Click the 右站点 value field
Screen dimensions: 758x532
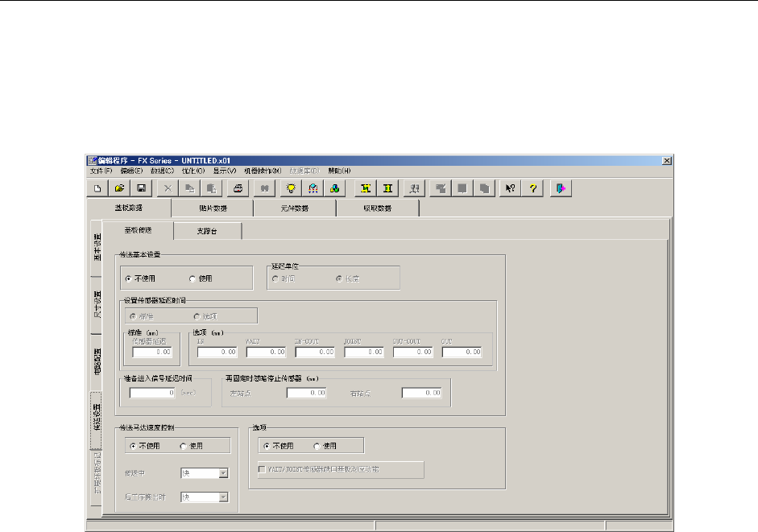421,394
